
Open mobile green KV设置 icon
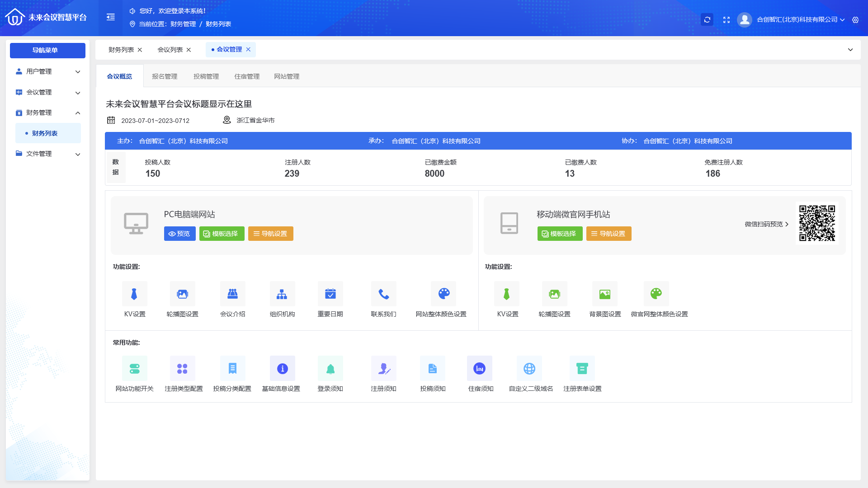point(506,294)
